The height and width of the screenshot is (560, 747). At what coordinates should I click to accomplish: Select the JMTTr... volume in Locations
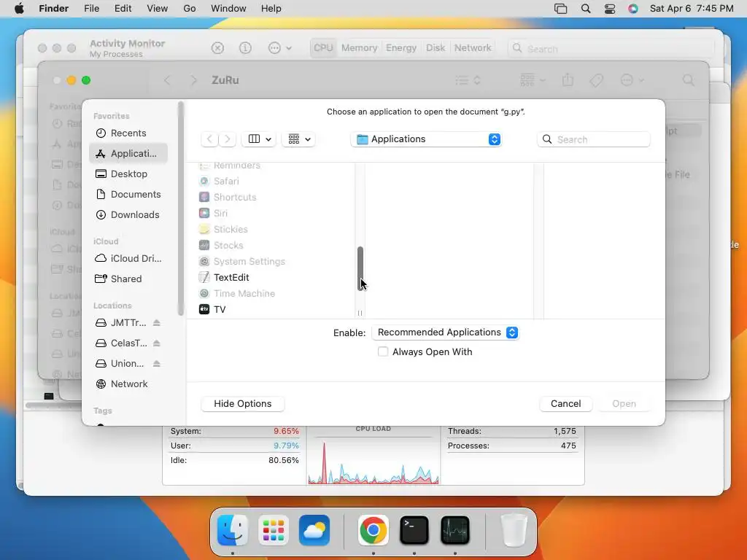point(121,322)
